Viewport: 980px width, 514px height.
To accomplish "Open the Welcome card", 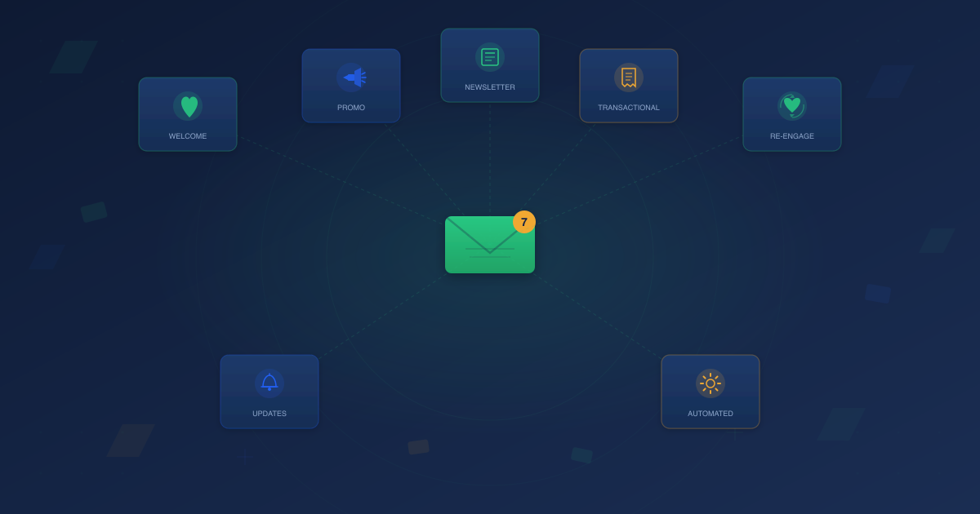I will tap(188, 114).
